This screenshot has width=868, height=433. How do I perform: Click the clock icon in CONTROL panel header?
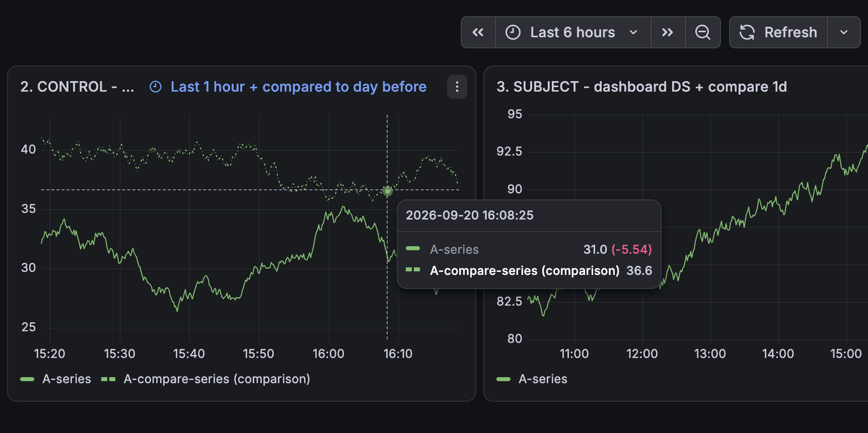pyautogui.click(x=156, y=87)
